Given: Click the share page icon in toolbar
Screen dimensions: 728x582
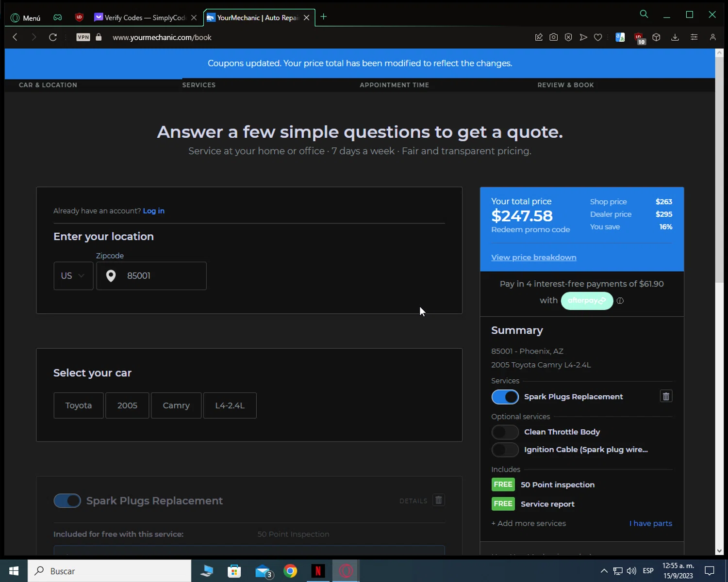Looking at the screenshot, I should [539, 37].
